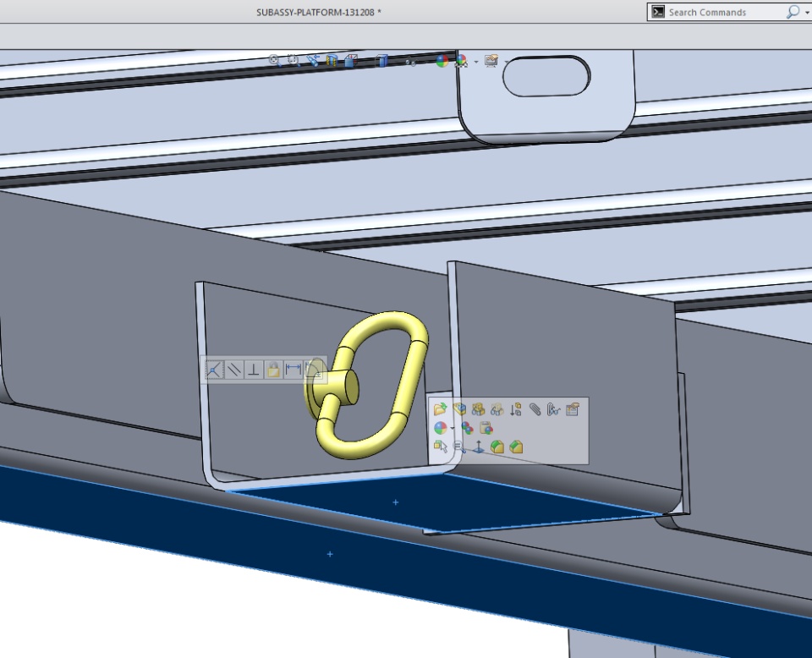Choose the Lock mate padlock icon
Image resolution: width=812 pixels, height=658 pixels.
tap(273, 370)
